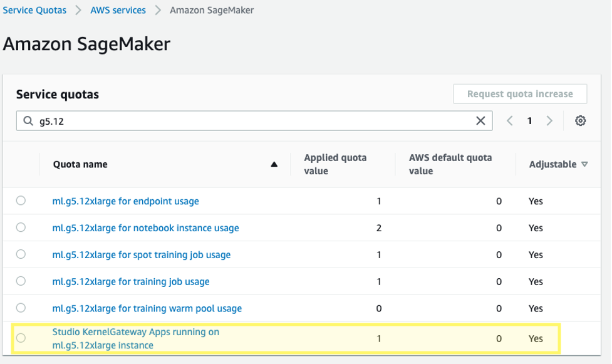Select training warm pool usage radio button
The width and height of the screenshot is (612, 364).
point(21,308)
